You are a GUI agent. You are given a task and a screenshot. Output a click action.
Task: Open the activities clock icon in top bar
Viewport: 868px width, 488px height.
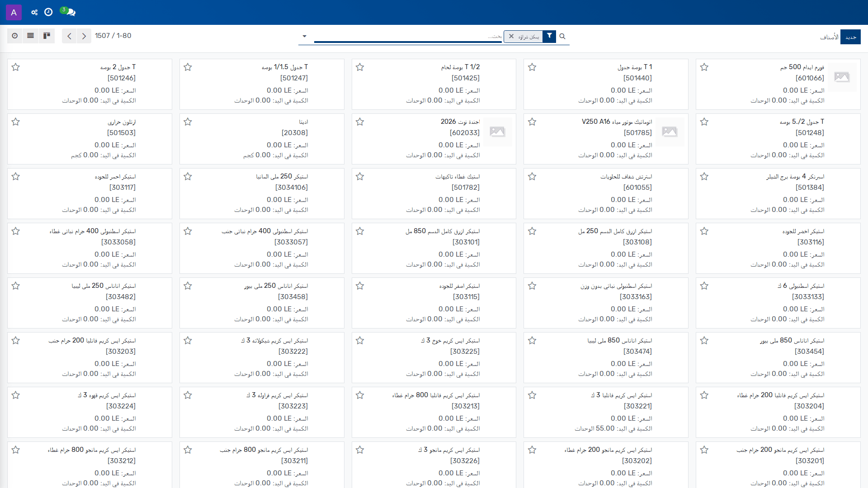tap(48, 12)
